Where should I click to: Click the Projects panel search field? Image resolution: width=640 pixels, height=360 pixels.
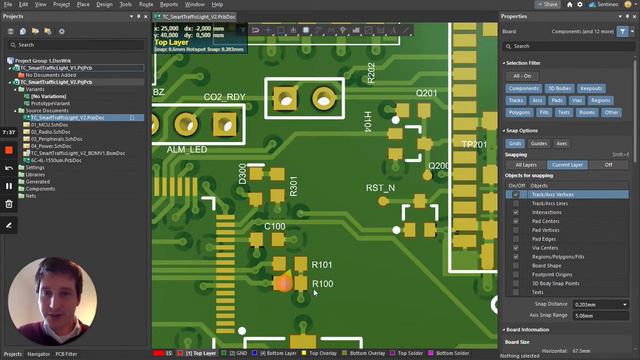76,45
